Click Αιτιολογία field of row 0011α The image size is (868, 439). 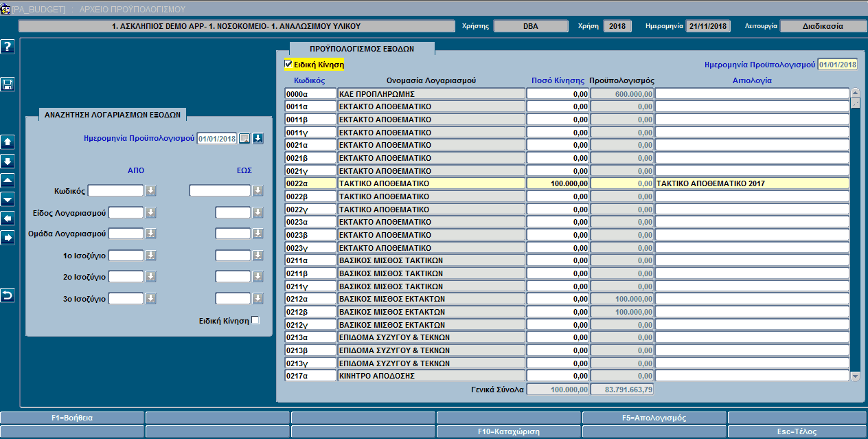(x=752, y=106)
